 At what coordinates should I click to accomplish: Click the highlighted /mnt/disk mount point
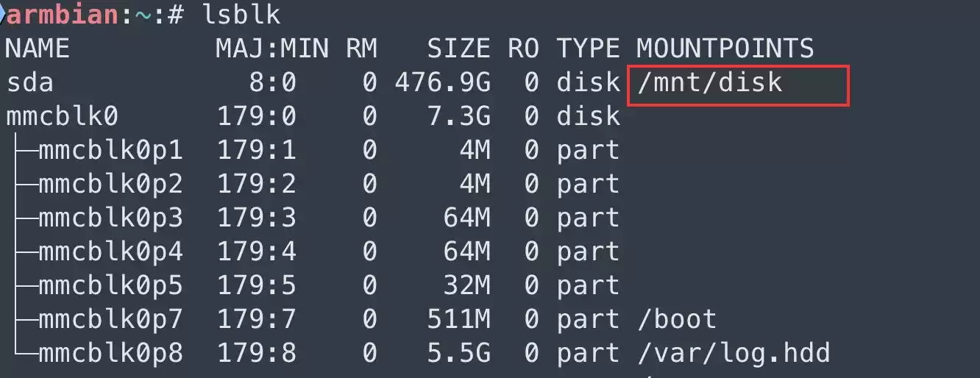[709, 82]
